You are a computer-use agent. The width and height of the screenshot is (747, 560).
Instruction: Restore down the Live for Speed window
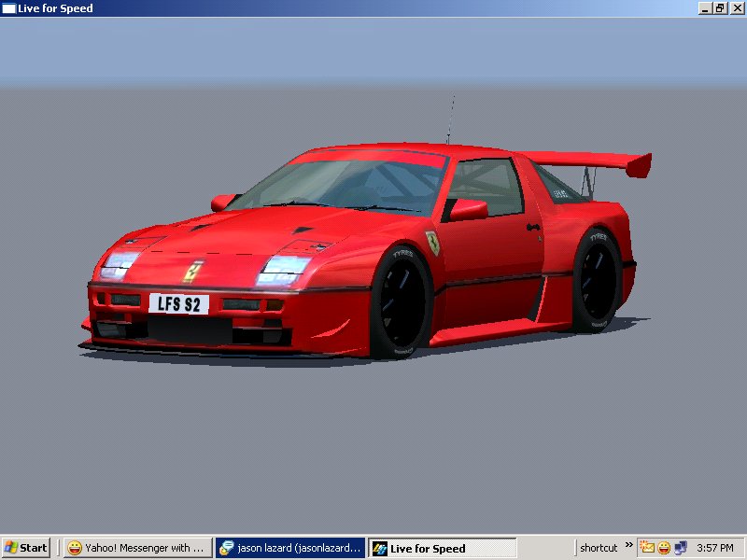720,8
